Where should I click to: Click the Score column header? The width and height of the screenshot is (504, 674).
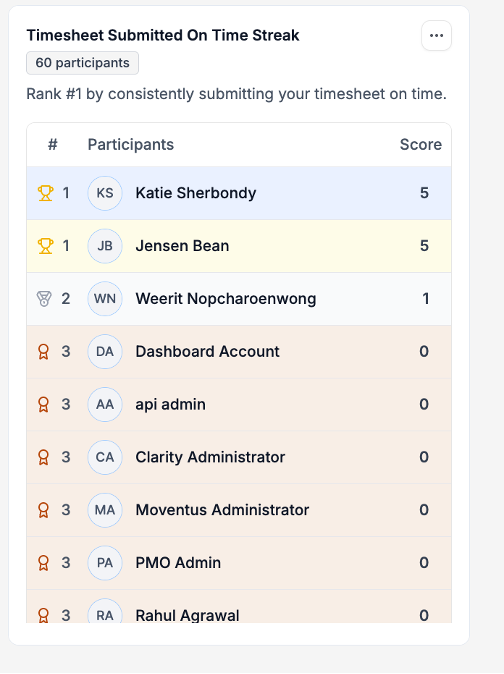[x=421, y=144]
